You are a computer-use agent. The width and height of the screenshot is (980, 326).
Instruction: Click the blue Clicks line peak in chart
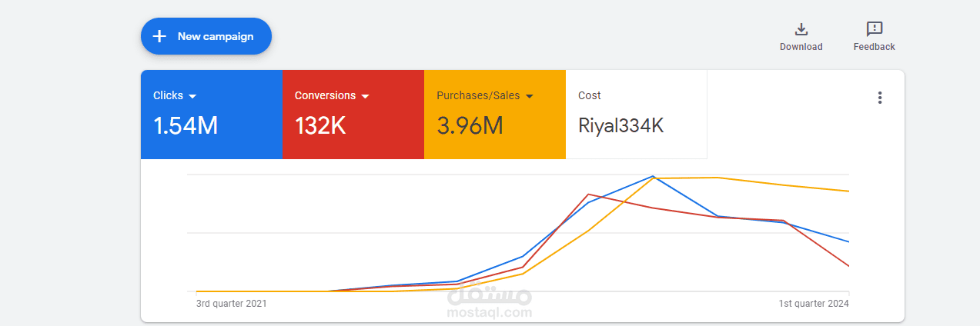click(653, 176)
